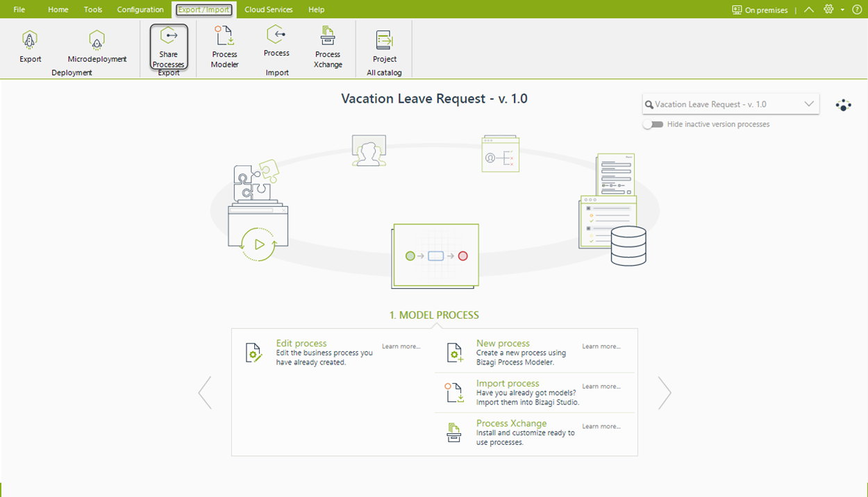This screenshot has height=497, width=868.
Task: Open Process Xchange in the ribbon
Action: coord(328,47)
